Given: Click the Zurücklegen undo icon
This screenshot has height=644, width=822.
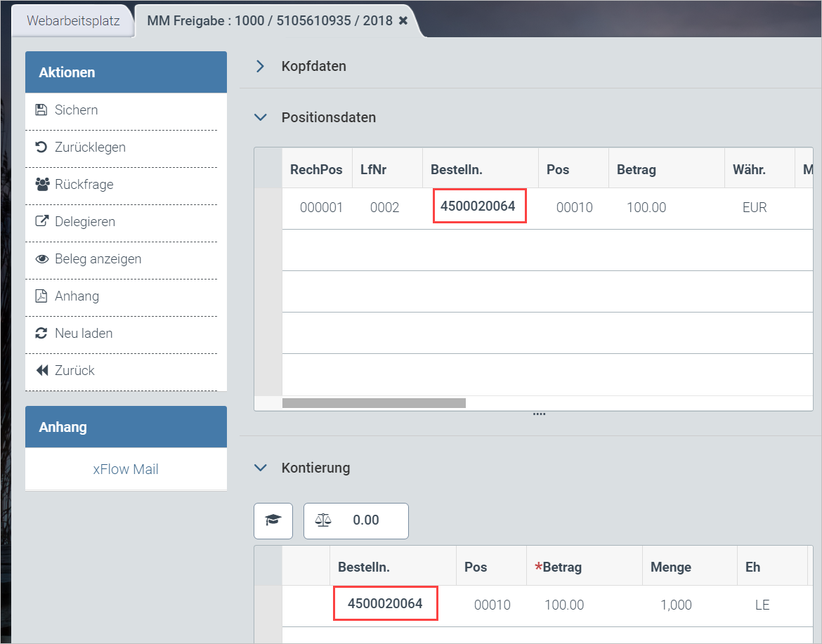Looking at the screenshot, I should 41,147.
